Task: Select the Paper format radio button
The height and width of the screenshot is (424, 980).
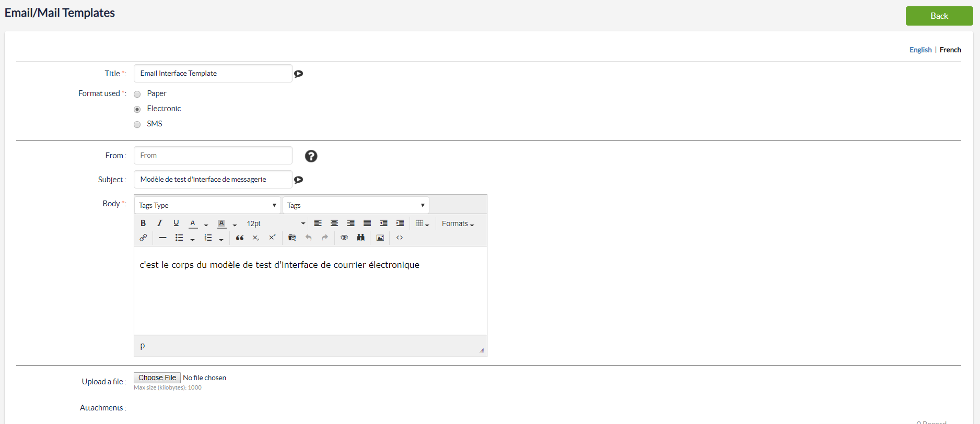Action: pyautogui.click(x=137, y=95)
